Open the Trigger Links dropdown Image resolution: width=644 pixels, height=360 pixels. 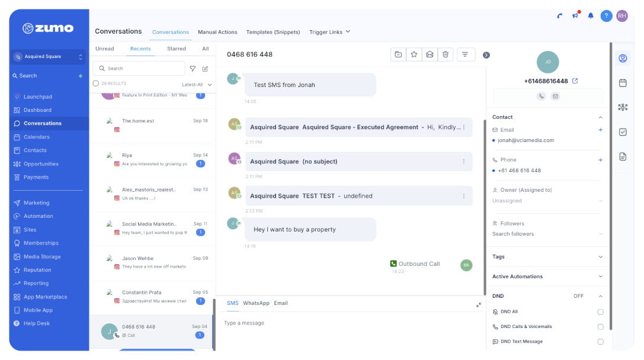click(329, 32)
